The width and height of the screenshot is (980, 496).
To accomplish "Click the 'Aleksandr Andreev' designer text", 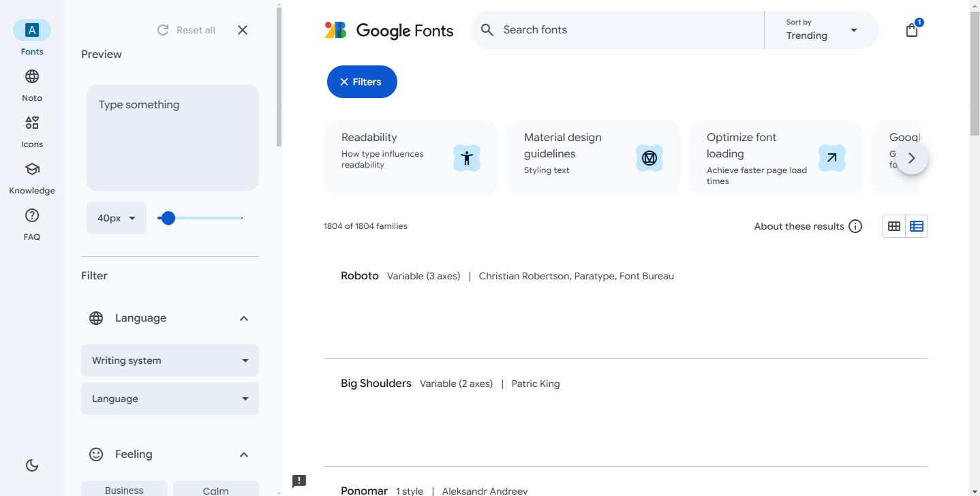I will 485,491.
